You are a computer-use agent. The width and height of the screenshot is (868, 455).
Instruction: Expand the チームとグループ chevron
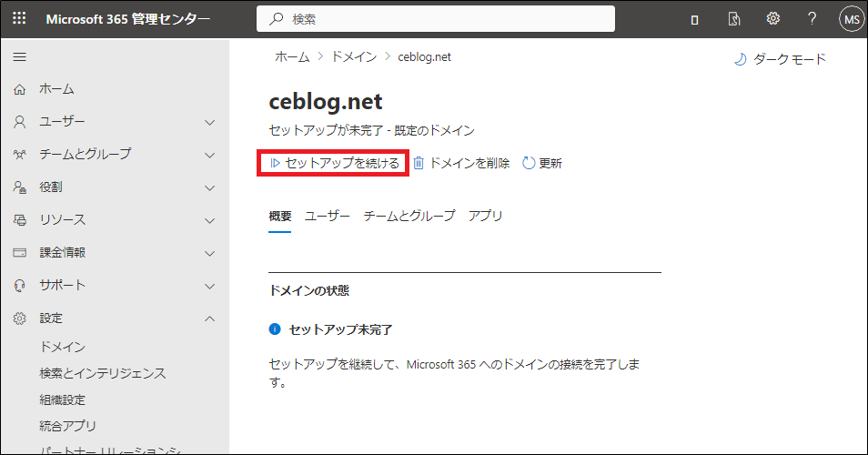210,155
